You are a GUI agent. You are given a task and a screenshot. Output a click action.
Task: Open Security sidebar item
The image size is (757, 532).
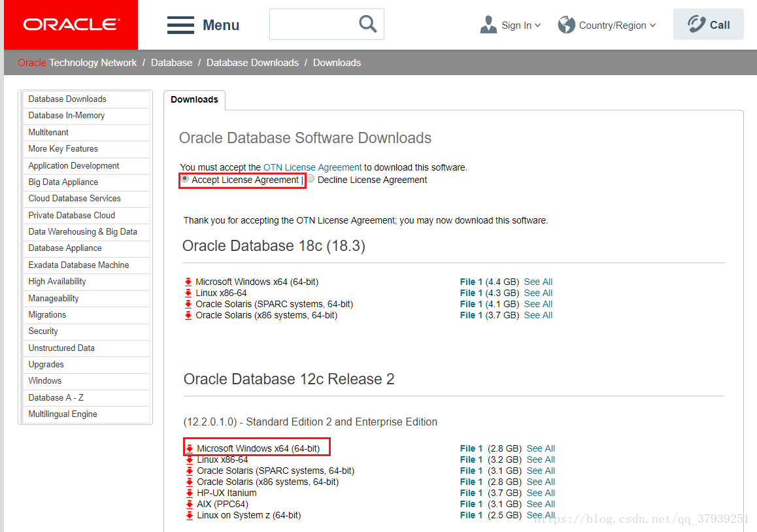(x=86, y=331)
